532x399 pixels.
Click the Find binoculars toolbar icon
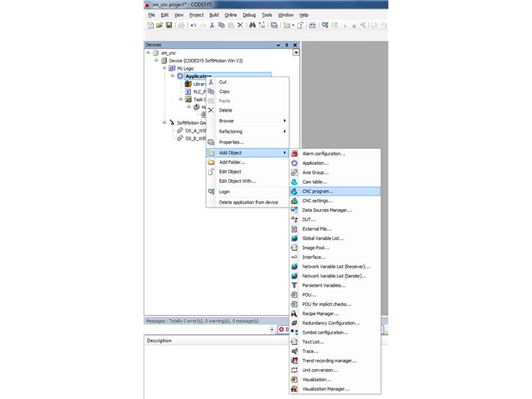point(252,25)
